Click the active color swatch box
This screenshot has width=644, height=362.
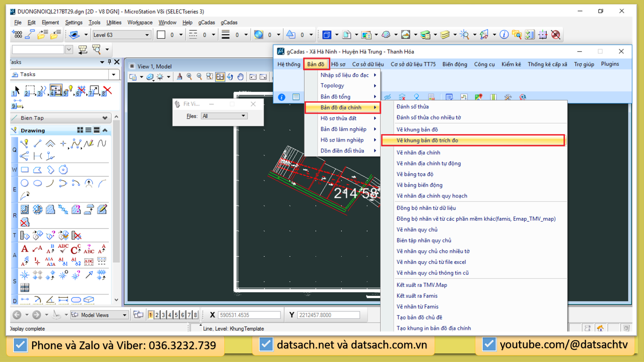click(x=161, y=35)
